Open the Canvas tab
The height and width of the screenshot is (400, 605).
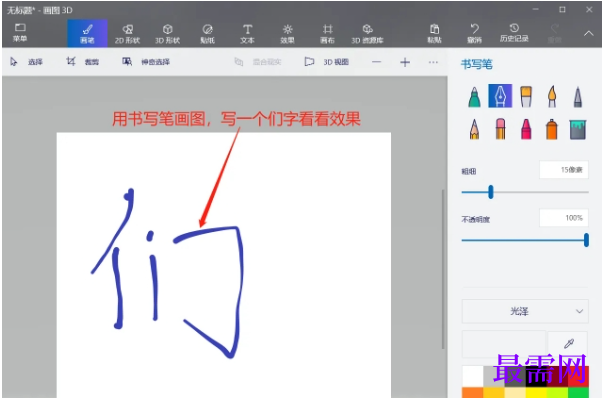point(327,34)
